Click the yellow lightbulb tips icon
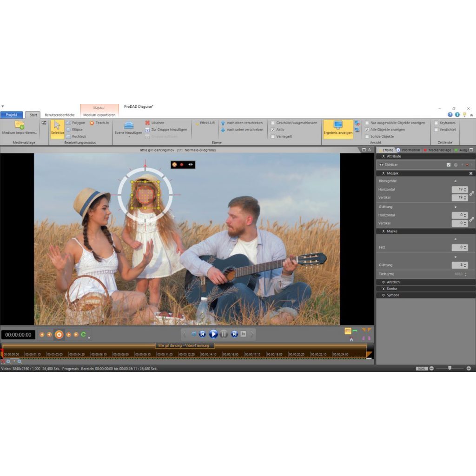This screenshot has height=476, width=476. [464, 114]
